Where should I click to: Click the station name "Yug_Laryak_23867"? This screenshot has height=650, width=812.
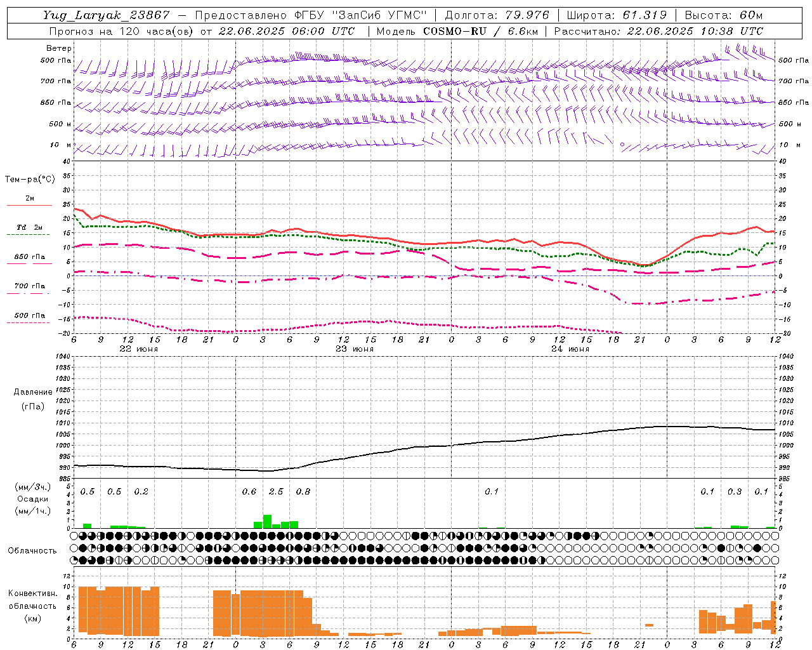(107, 15)
